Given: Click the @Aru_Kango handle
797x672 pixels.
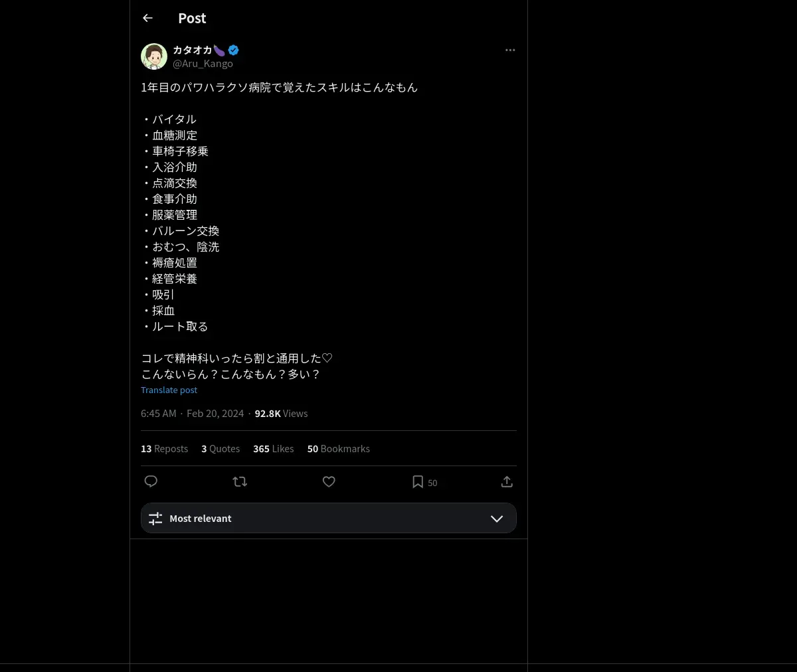Looking at the screenshot, I should 203,64.
